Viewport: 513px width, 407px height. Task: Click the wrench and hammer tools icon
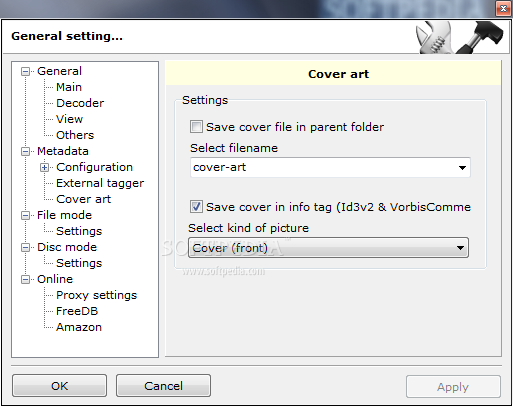[x=460, y=37]
